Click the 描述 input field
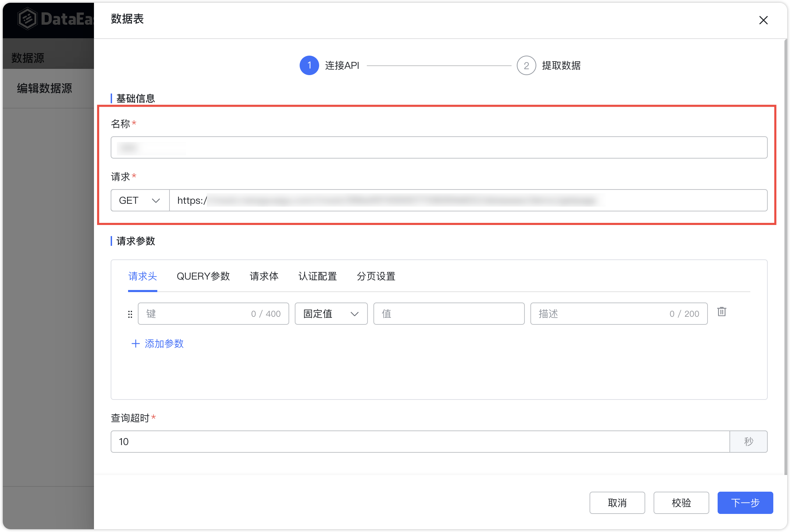790x532 pixels. [x=619, y=314]
